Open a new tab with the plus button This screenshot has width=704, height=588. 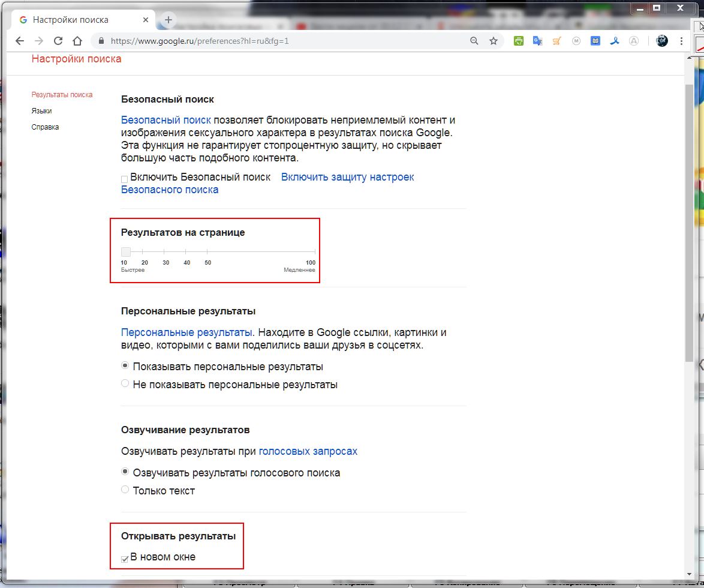click(169, 20)
